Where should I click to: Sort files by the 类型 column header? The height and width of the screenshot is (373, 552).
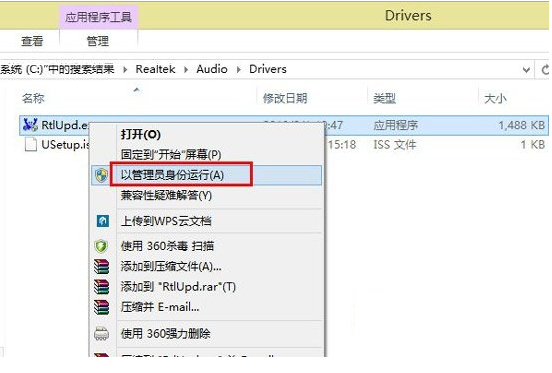pos(384,98)
